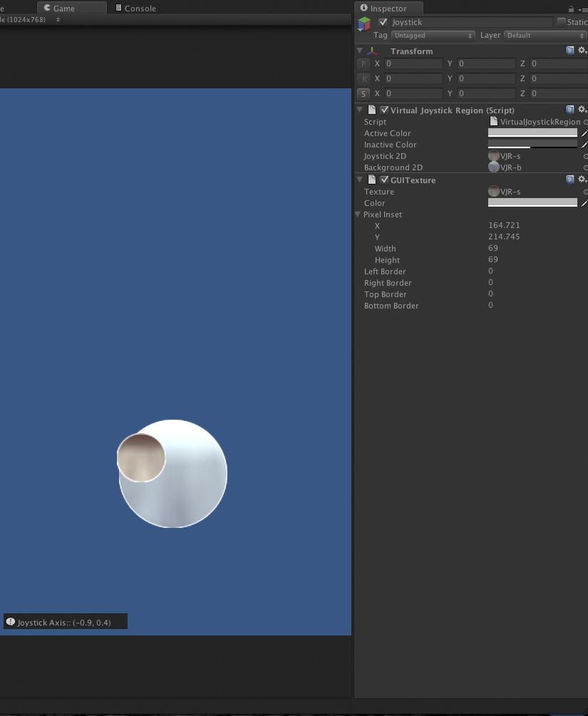The height and width of the screenshot is (716, 588).
Task: Open object picker for GUITexture Texture
Action: (586, 192)
